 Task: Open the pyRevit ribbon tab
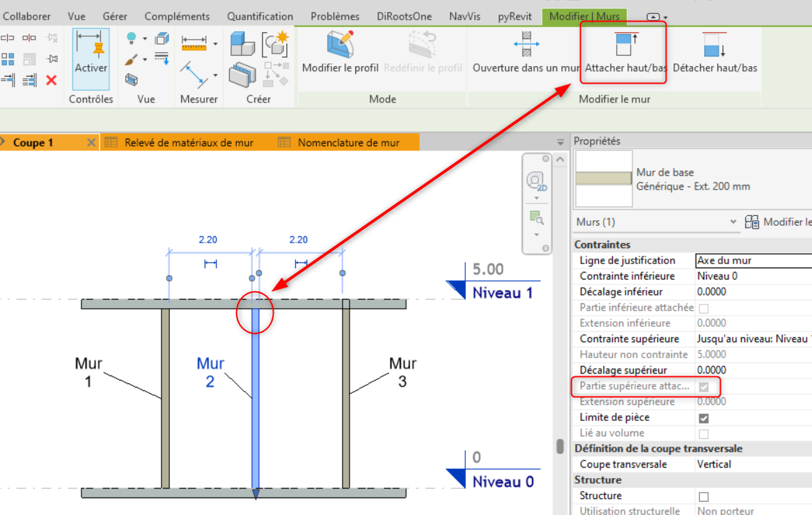point(515,17)
